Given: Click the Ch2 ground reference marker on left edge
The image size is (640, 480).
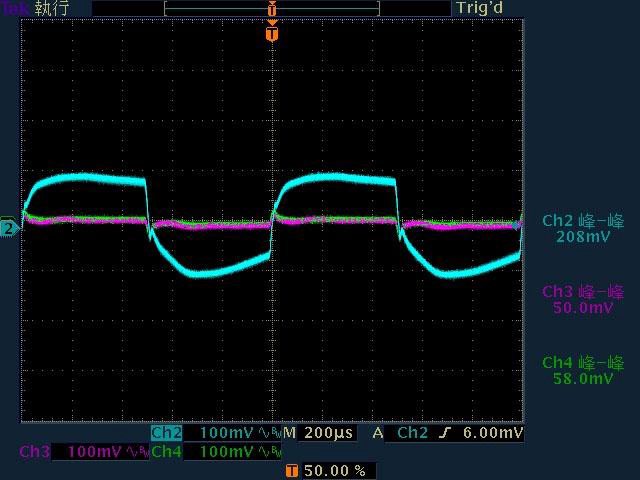Looking at the screenshot, I should pyautogui.click(x=9, y=228).
